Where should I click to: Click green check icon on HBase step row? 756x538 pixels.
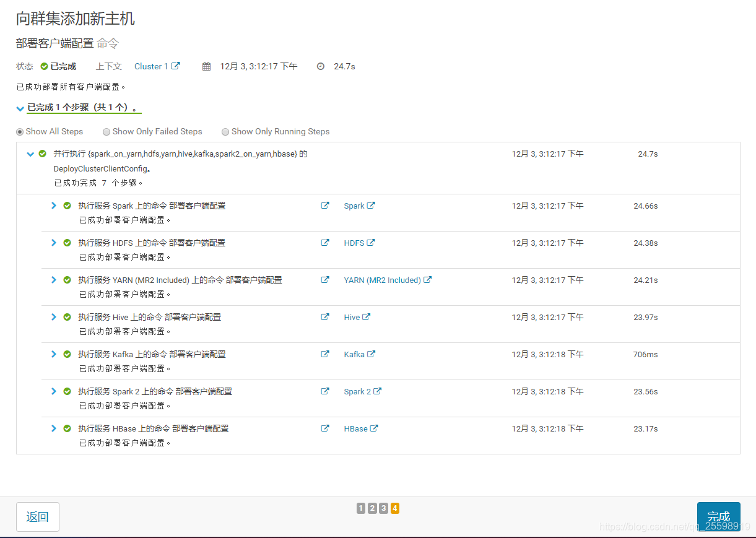pyautogui.click(x=67, y=428)
